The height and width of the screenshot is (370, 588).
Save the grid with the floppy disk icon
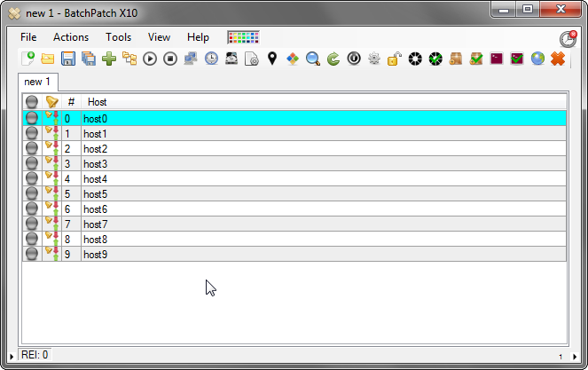68,59
